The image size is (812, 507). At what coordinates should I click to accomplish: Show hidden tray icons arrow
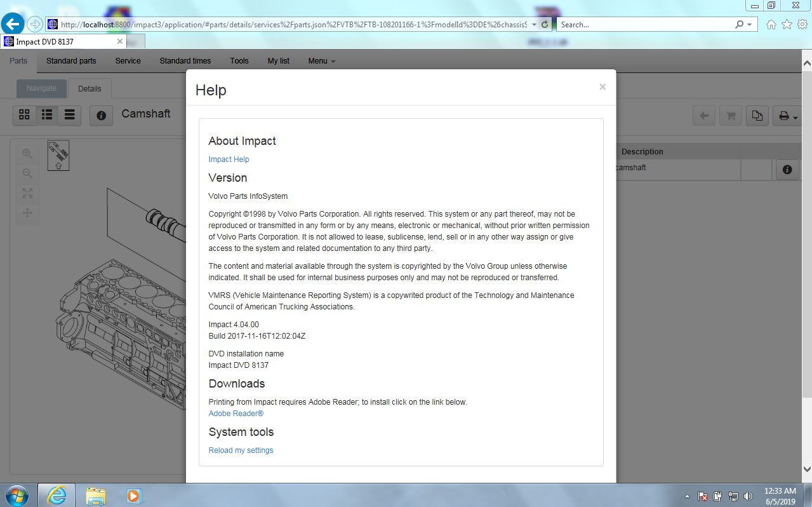click(688, 496)
